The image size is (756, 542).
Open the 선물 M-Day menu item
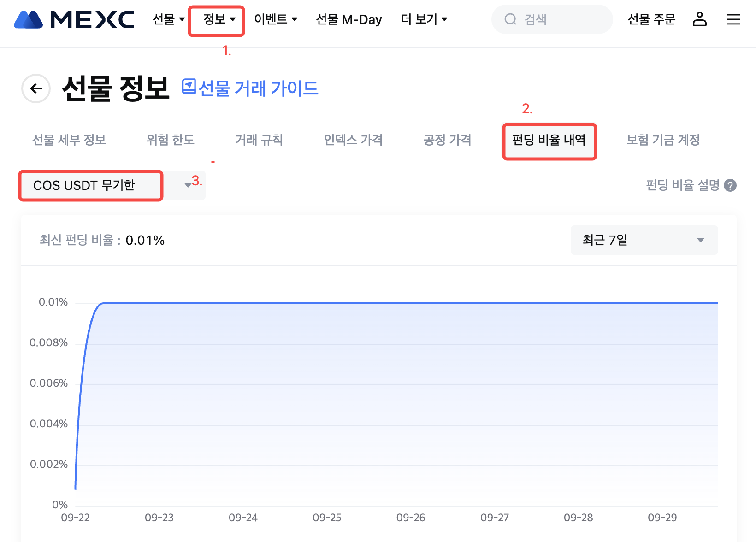[349, 19]
